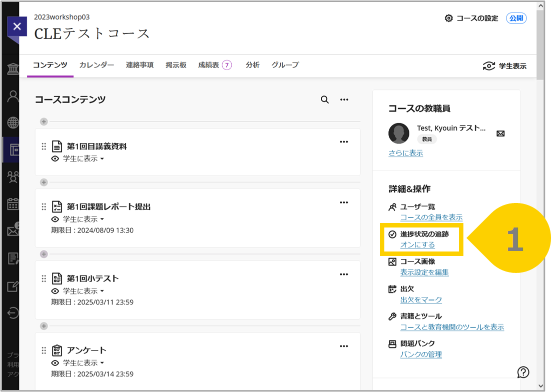Image resolution: width=551 pixels, height=392 pixels.
Task: Open 第1回小テスト title
Action: click(x=93, y=278)
